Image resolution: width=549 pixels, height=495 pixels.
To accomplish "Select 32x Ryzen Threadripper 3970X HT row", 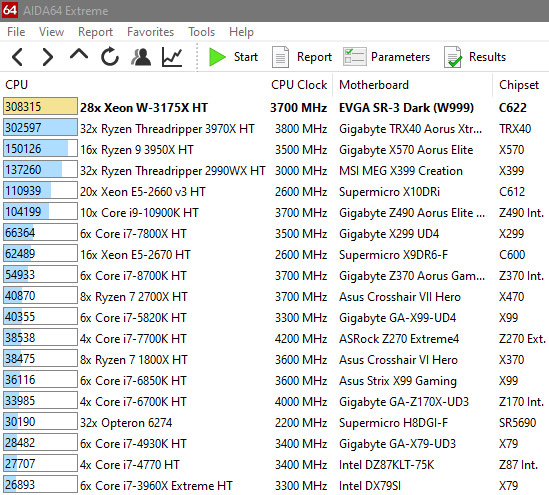I will pos(274,128).
